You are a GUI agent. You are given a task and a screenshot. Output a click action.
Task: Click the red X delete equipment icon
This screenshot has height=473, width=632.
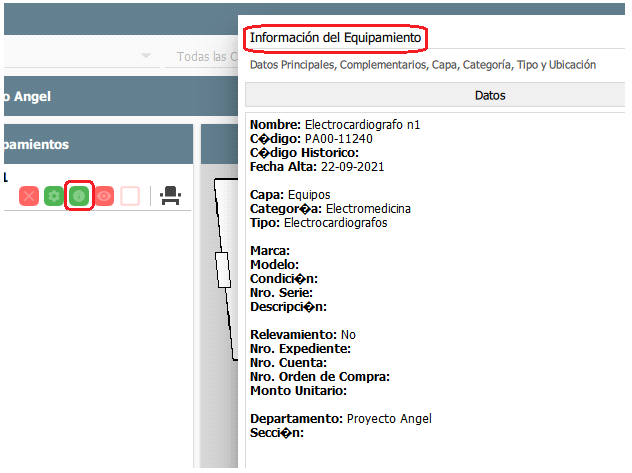pos(29,196)
